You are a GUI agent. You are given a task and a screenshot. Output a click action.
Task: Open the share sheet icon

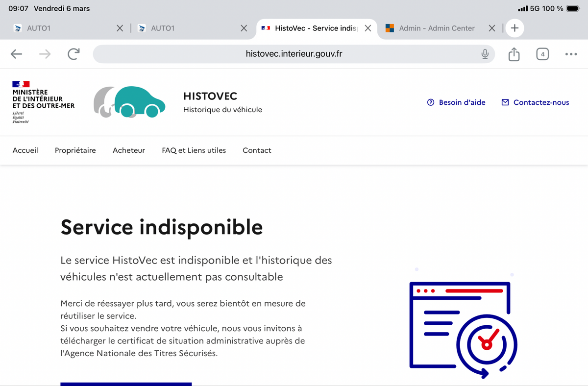(x=514, y=54)
